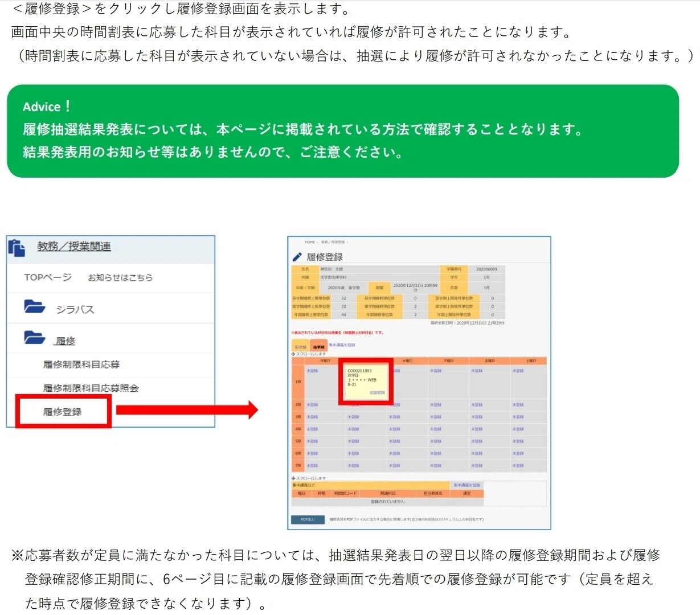This screenshot has width=700, height=615.
Task: Click 集中講義を登録 in the intensive course table
Action: (467, 485)
